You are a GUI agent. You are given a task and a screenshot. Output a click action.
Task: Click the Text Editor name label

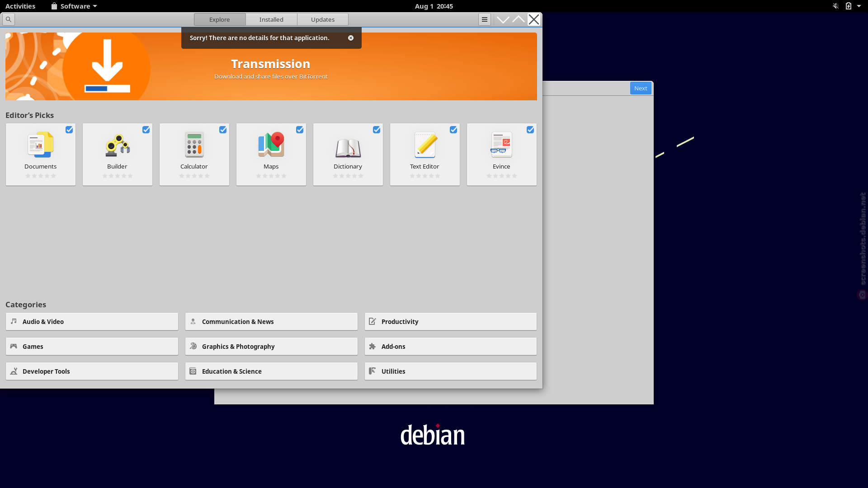click(x=425, y=166)
